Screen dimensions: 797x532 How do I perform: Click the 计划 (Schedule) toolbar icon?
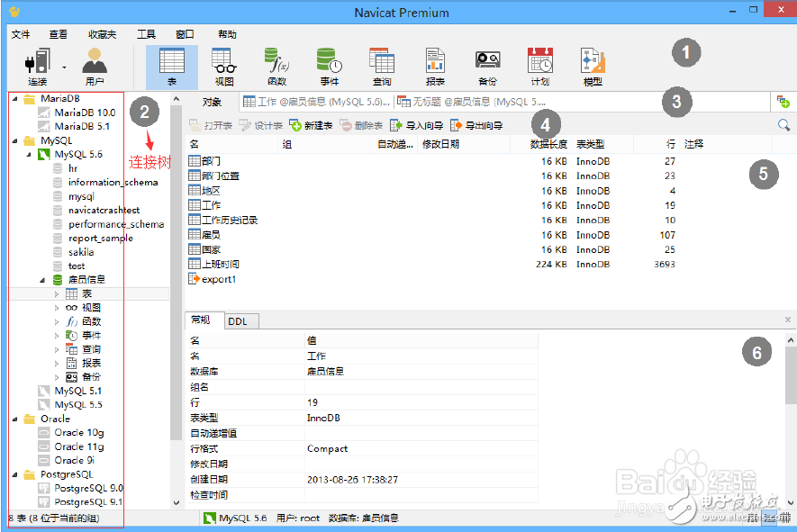[x=540, y=63]
